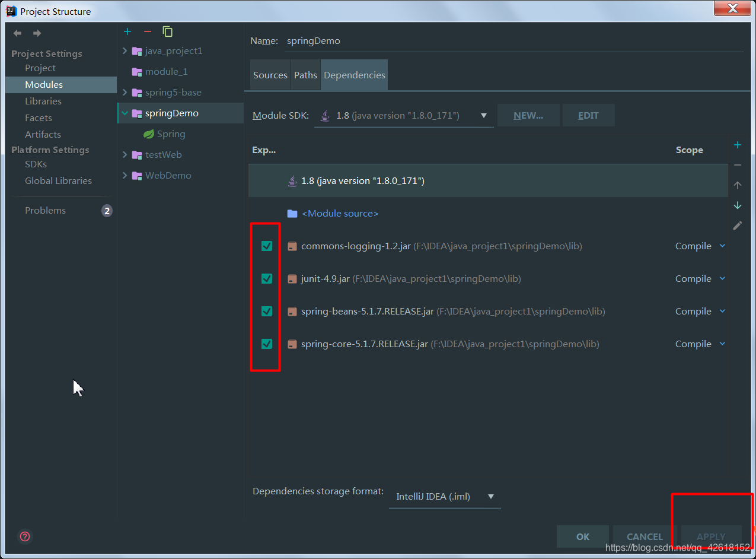Click the APPLY button

[711, 536]
